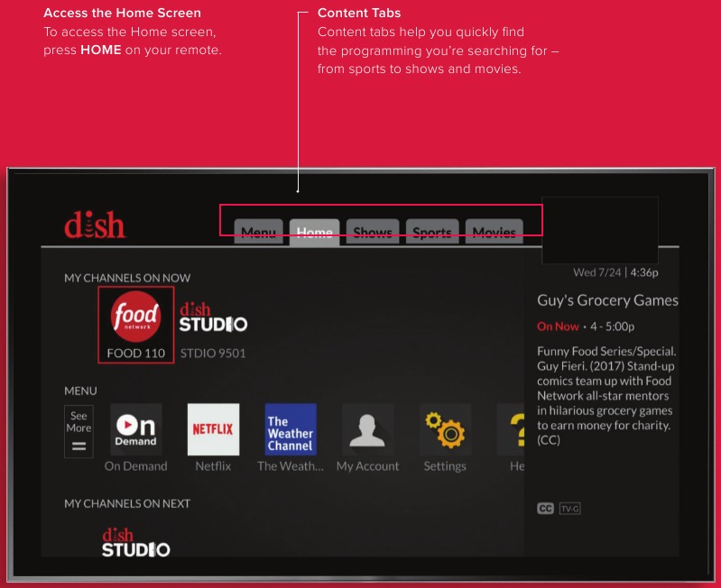Select the Dish Studio logo under On Next
The width and height of the screenshot is (721, 588).
pos(136,543)
